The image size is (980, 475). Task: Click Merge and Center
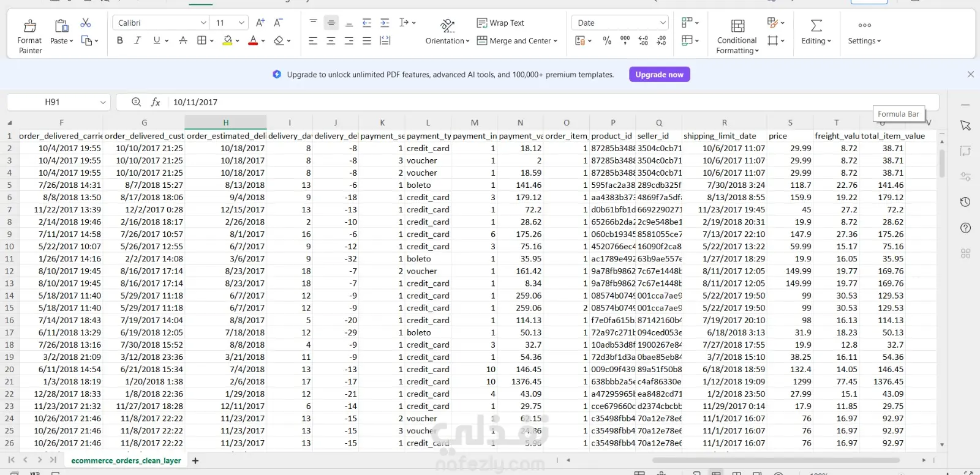tap(518, 40)
